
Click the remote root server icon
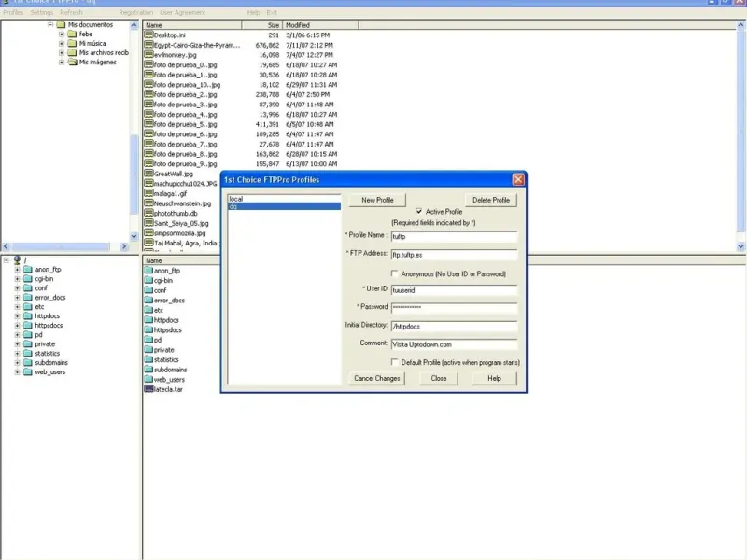point(17,260)
